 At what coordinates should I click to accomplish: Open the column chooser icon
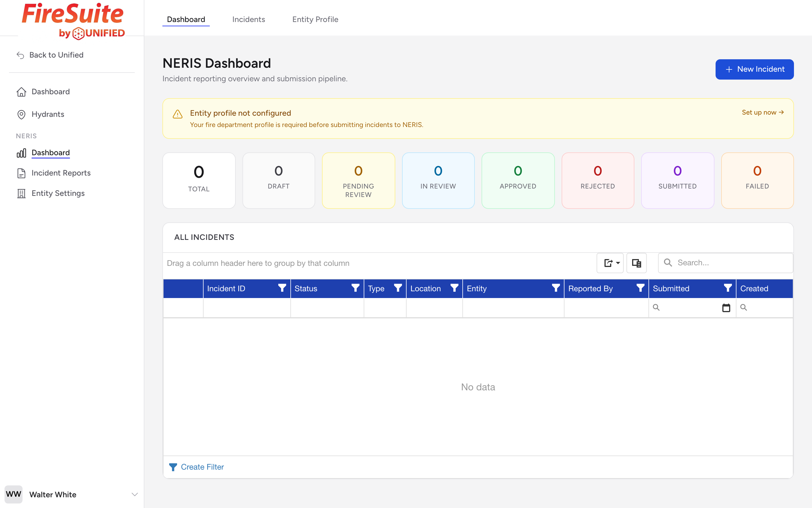pos(637,263)
